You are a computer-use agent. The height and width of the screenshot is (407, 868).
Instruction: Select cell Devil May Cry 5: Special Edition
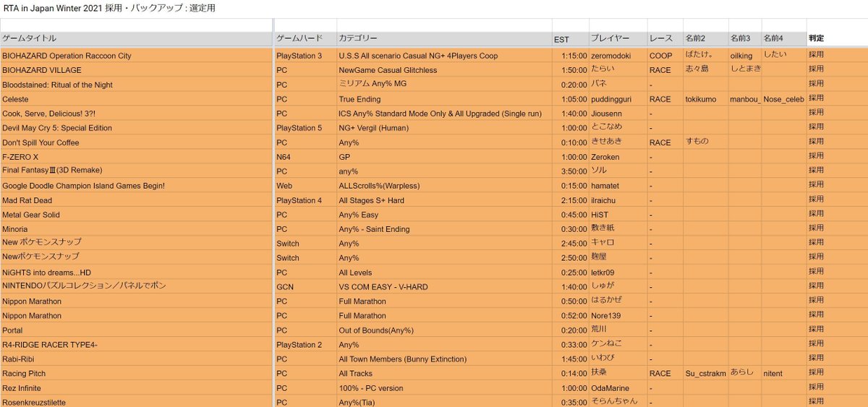136,127
